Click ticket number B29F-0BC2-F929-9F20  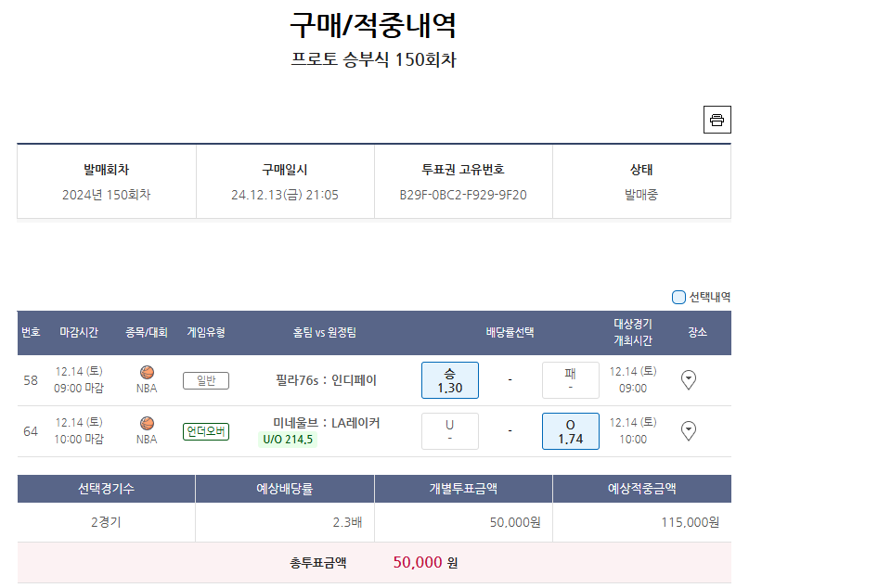tap(463, 195)
